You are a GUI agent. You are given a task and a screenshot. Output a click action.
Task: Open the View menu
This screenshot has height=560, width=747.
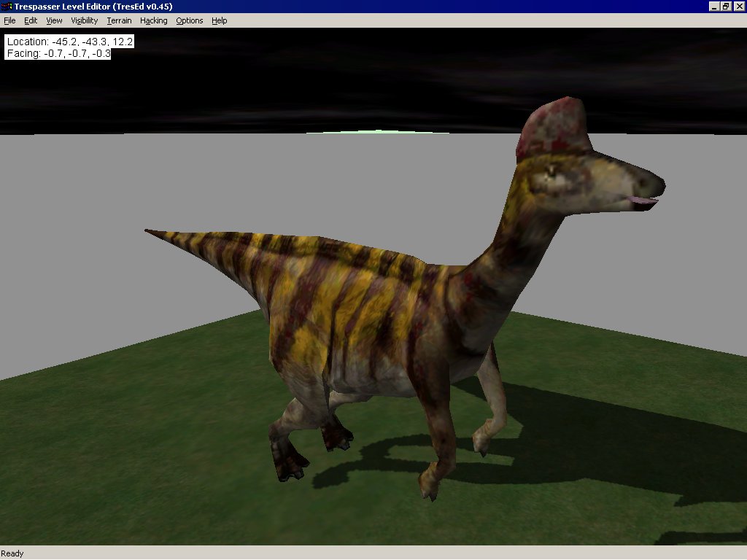54,20
